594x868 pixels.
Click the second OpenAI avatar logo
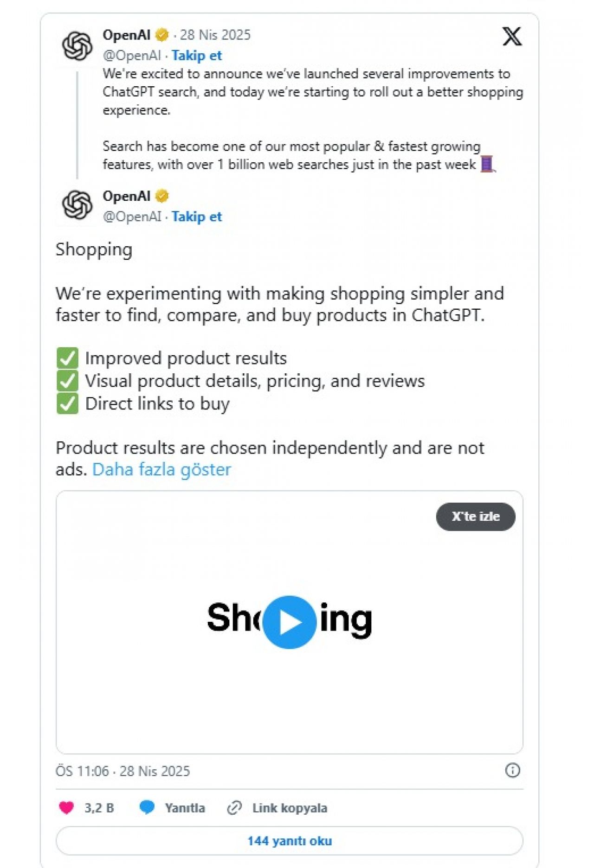pyautogui.click(x=77, y=204)
